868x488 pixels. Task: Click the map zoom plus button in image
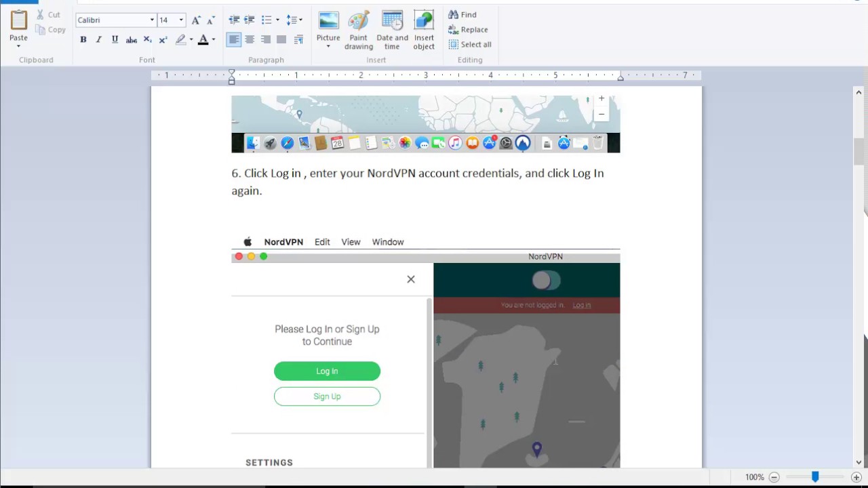[x=601, y=99]
